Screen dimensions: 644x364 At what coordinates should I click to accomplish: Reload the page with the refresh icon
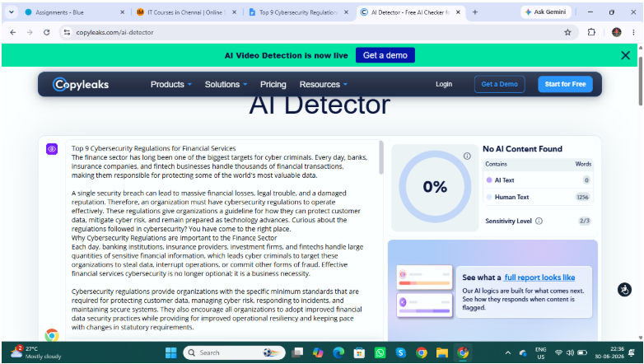46,32
